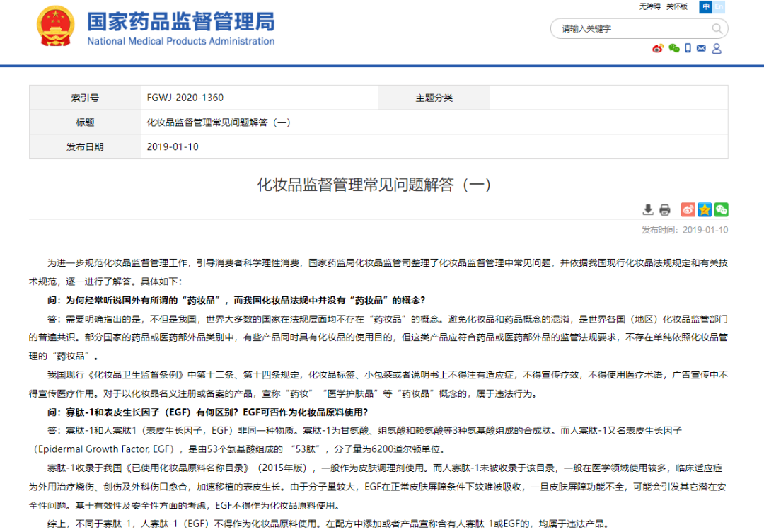
Task: Click the search magnifier icon
Action: pyautogui.click(x=717, y=29)
